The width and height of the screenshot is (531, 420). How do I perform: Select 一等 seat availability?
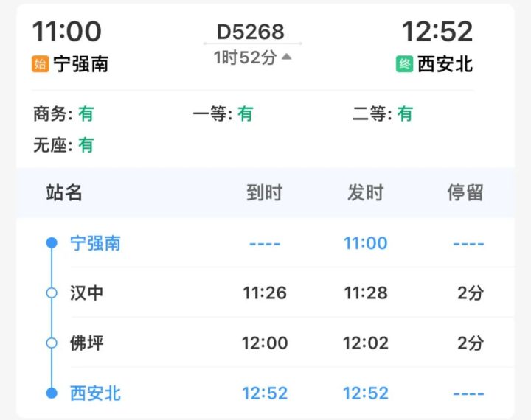click(x=223, y=114)
